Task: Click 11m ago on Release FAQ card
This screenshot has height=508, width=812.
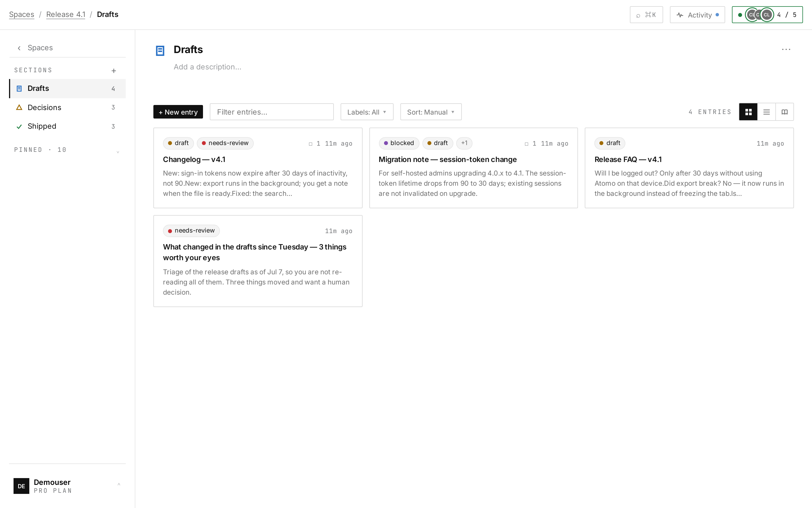Action: point(770,144)
